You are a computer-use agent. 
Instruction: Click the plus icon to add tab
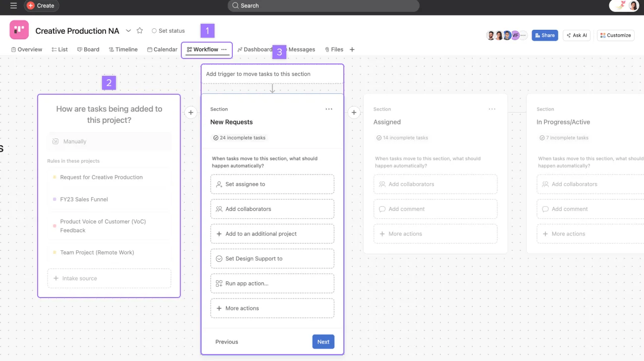click(352, 50)
